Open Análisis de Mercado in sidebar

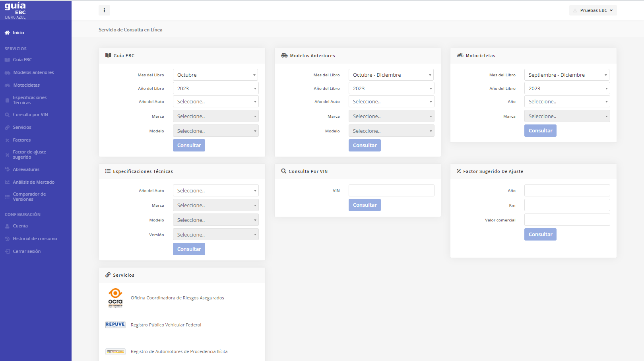pyautogui.click(x=33, y=182)
